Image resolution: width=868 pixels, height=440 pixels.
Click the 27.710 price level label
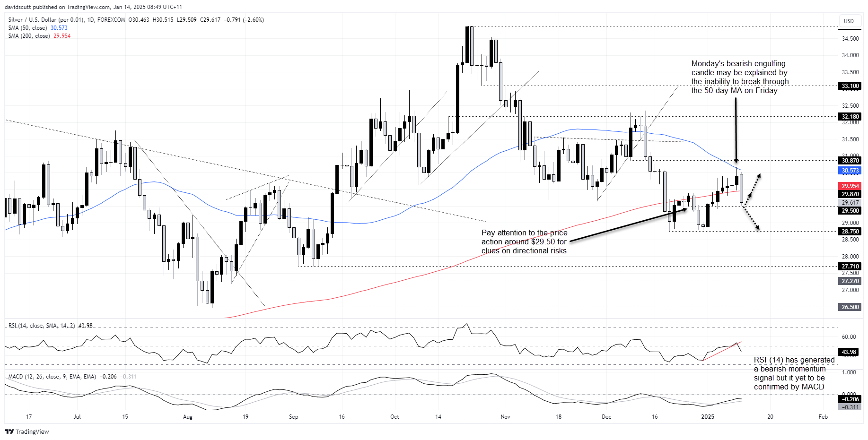(x=850, y=267)
